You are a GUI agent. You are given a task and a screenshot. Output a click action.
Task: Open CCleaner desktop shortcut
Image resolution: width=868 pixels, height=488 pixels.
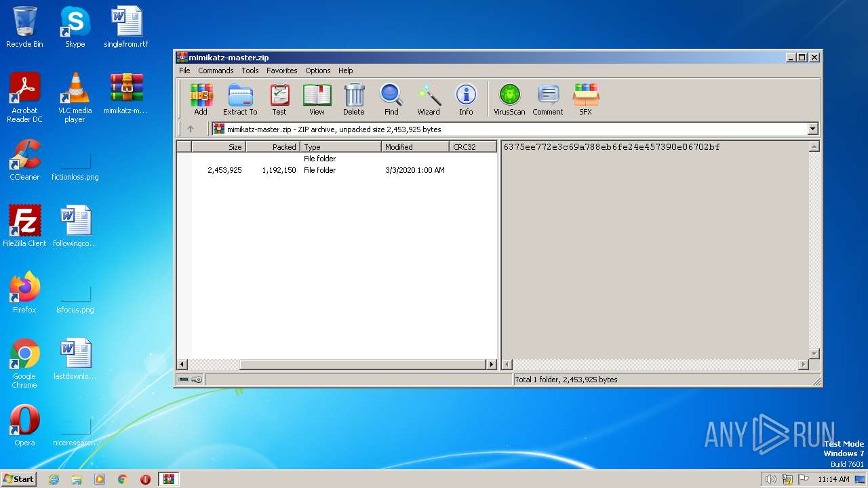[24, 160]
